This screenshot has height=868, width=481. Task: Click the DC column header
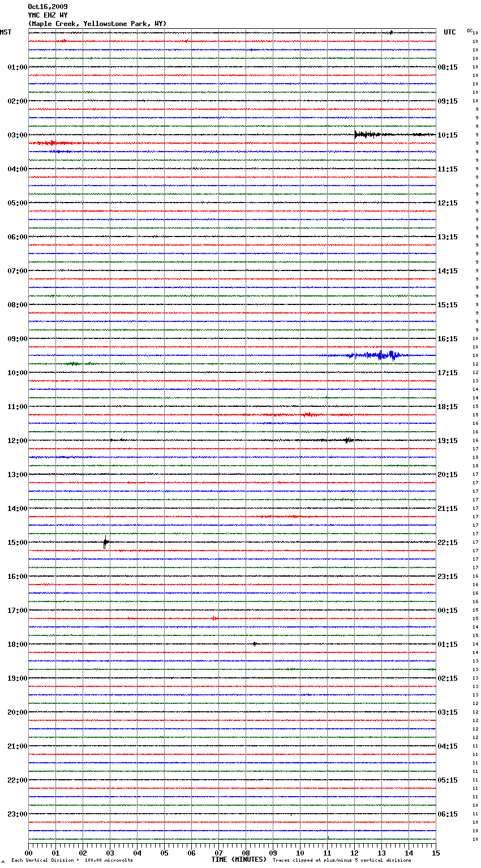470,31
